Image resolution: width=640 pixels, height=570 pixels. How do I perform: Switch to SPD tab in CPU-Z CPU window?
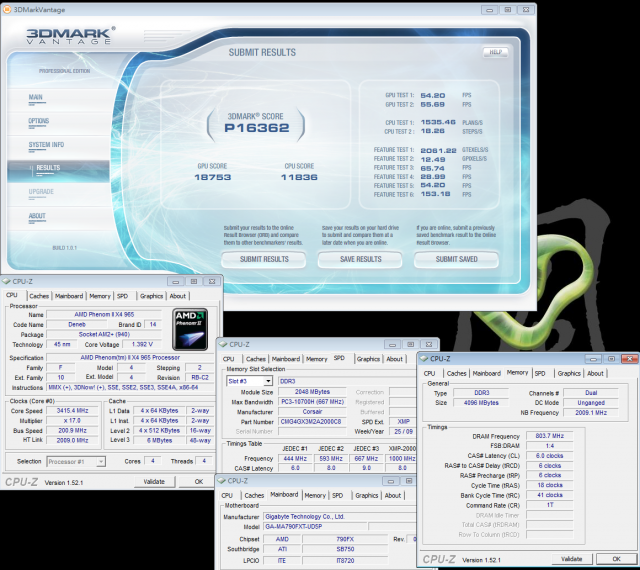[x=122, y=296]
